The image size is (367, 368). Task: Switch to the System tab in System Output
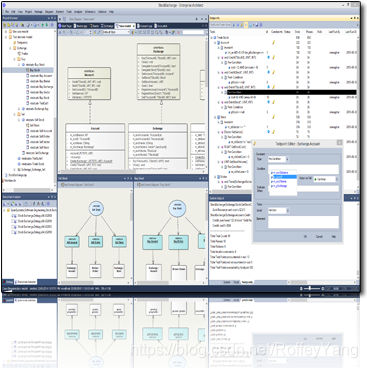click(227, 282)
